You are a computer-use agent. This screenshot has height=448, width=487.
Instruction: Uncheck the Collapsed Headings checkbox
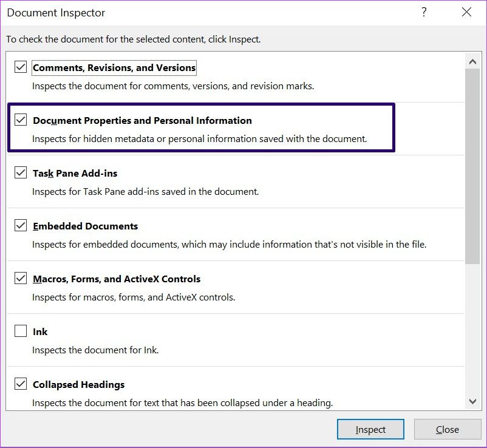pos(21,384)
